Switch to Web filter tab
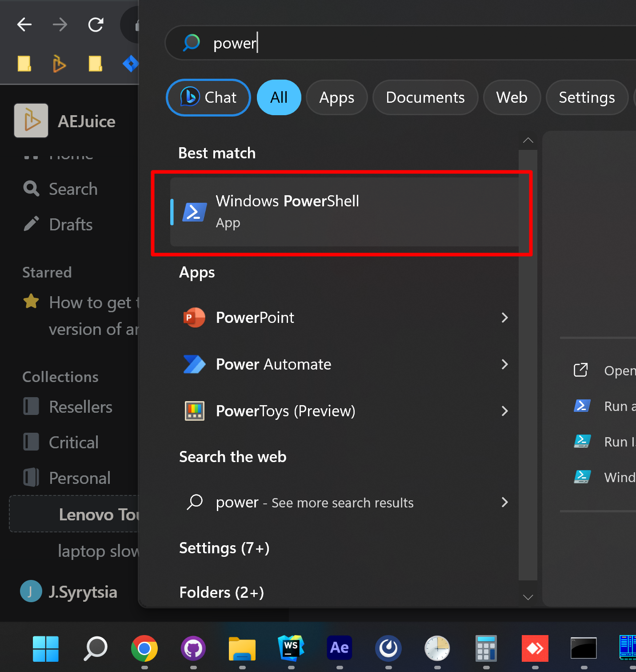 [512, 97]
